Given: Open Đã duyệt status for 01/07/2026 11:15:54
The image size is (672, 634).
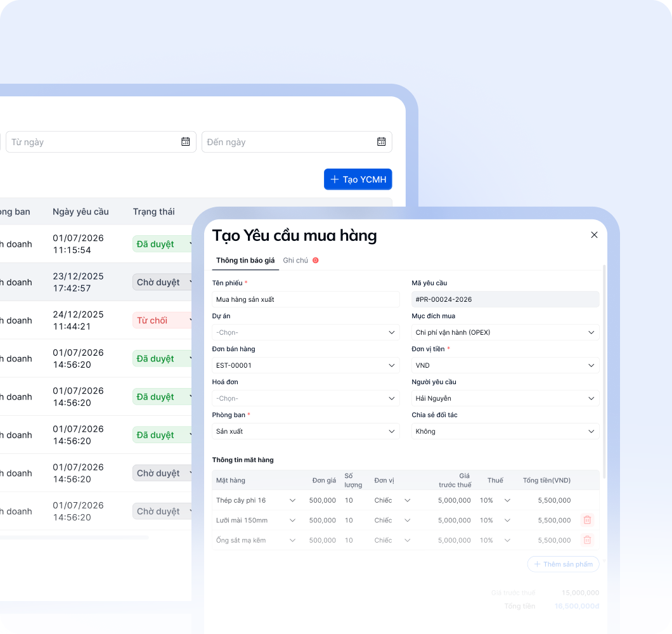Looking at the screenshot, I should click(162, 244).
